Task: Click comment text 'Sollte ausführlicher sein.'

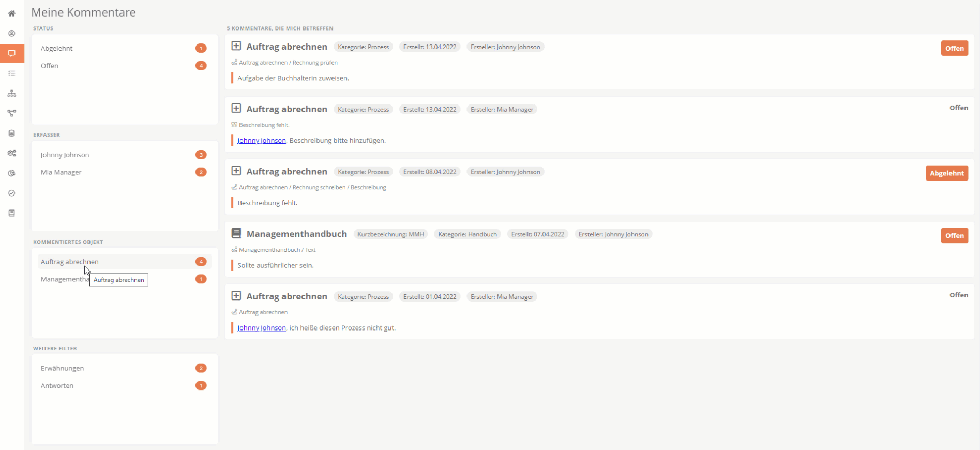Action: 276,265
